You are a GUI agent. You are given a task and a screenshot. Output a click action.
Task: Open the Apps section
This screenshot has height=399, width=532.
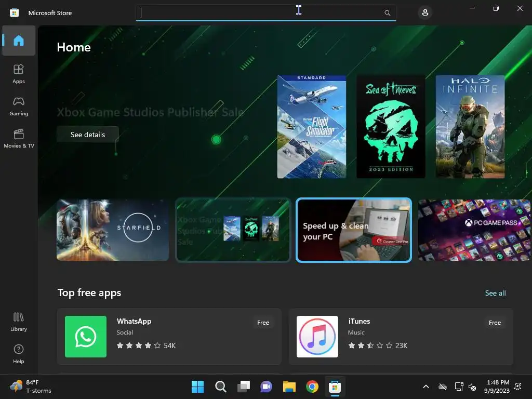pyautogui.click(x=19, y=74)
